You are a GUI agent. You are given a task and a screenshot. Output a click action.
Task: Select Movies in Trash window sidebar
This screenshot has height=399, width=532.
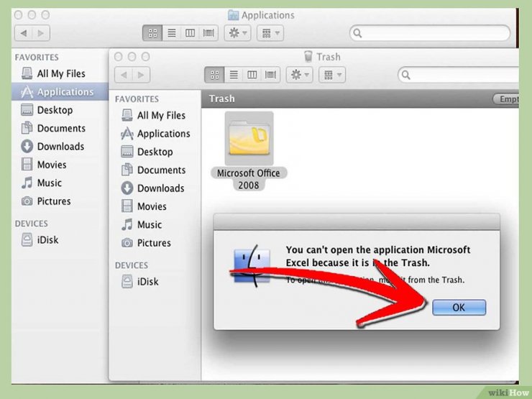tap(144, 206)
